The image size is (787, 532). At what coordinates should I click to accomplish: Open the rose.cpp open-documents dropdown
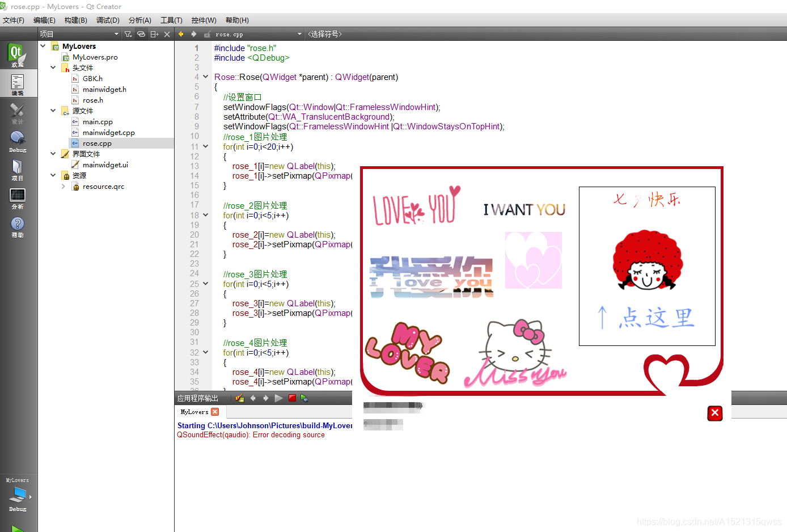(x=258, y=34)
